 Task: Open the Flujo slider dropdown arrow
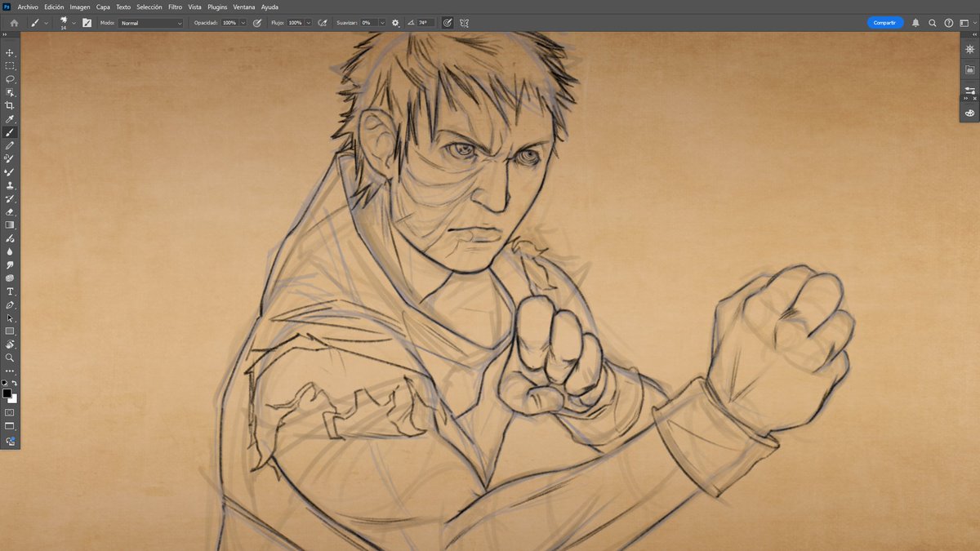pyautogui.click(x=308, y=23)
